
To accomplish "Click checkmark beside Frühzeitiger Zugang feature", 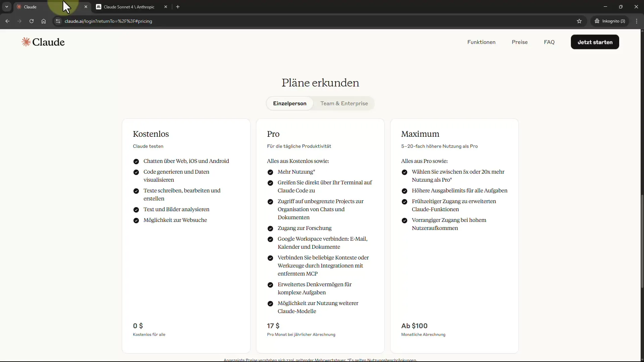I will pyautogui.click(x=404, y=202).
